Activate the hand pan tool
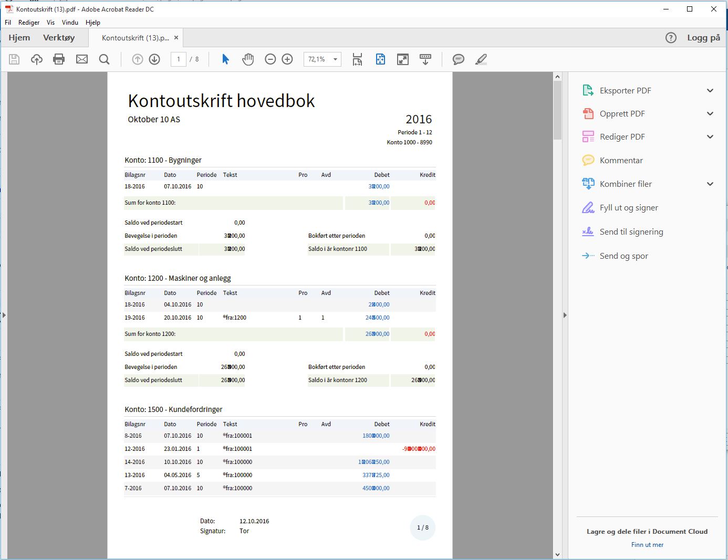Viewport: 728px width, 560px height. tap(248, 59)
